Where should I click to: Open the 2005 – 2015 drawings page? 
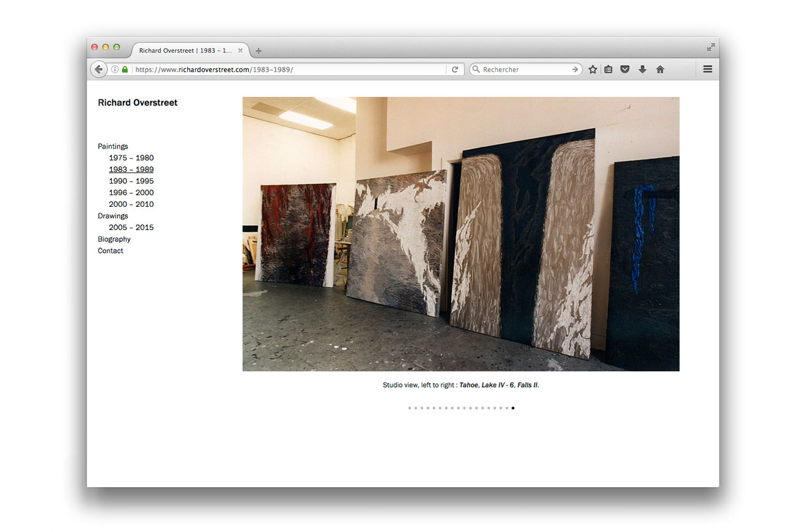click(131, 228)
